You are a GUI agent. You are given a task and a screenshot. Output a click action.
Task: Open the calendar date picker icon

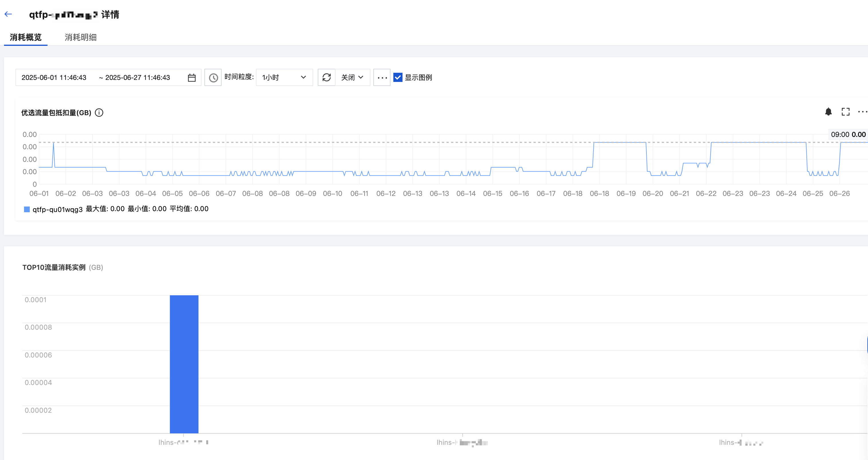click(x=192, y=78)
